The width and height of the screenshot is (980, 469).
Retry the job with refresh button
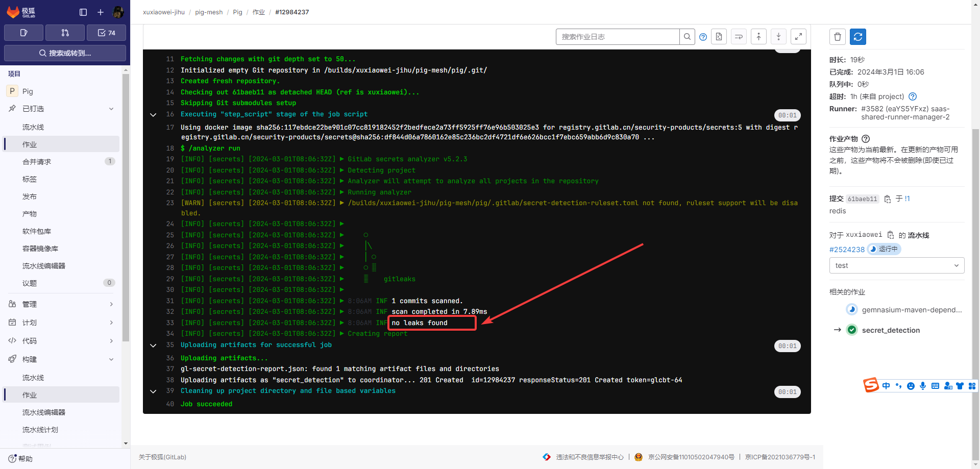click(x=858, y=37)
